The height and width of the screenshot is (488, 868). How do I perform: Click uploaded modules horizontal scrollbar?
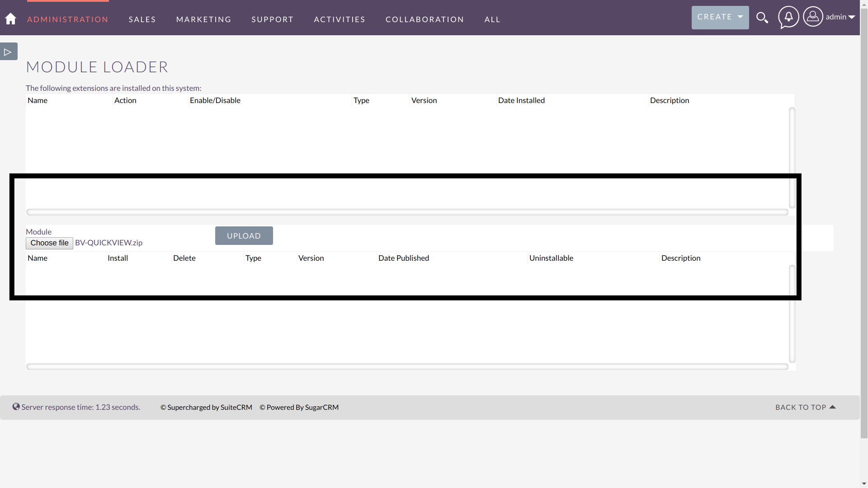pos(407,366)
